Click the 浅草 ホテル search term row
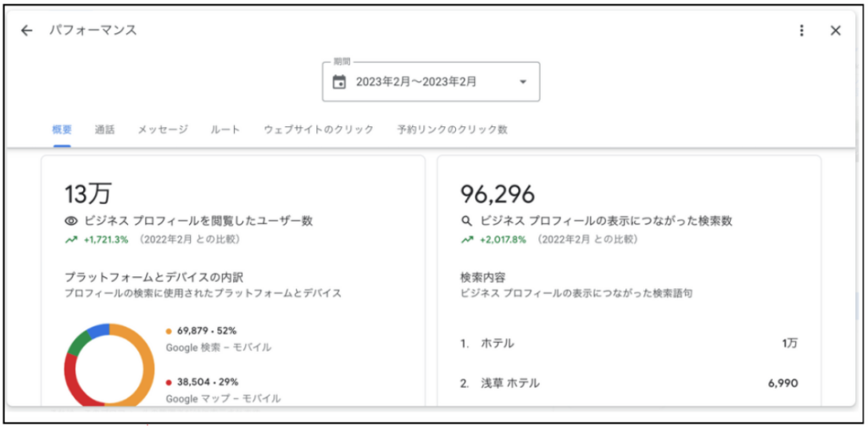Viewport: 868px width, 427px height. click(628, 384)
